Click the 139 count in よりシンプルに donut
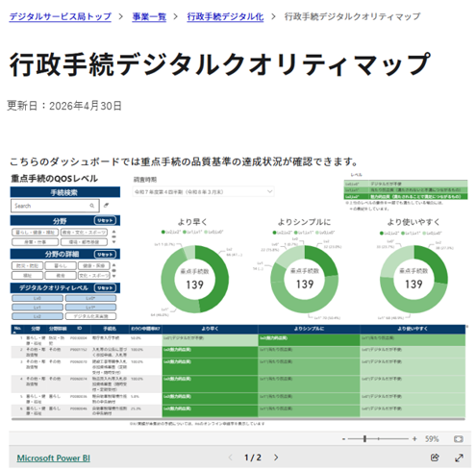Image resolution: width=476 pixels, height=470 pixels. point(305,284)
